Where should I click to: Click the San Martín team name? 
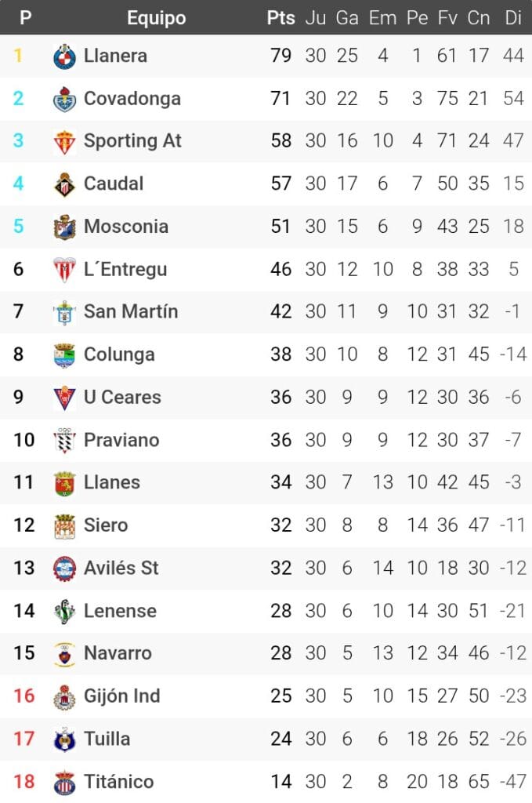131,312
